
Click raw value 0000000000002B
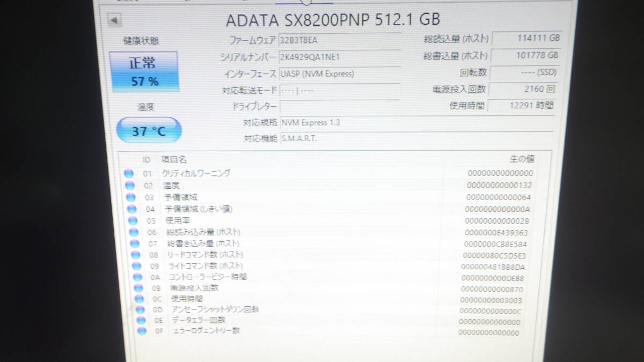497,221
